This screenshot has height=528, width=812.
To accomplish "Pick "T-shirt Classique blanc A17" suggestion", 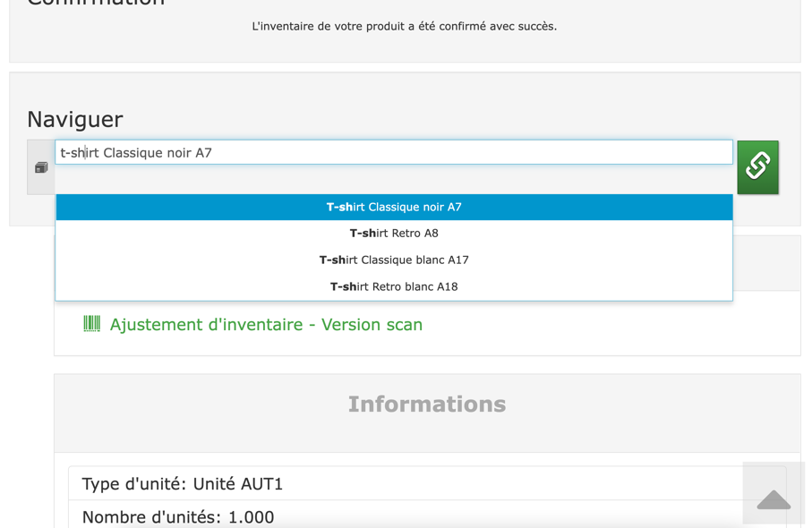I will click(394, 260).
